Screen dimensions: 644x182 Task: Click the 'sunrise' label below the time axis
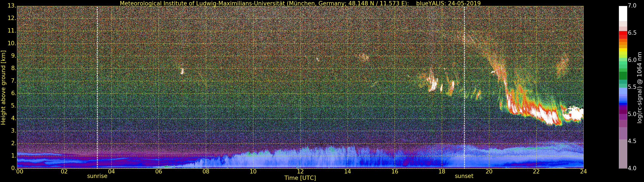[x=97, y=176]
